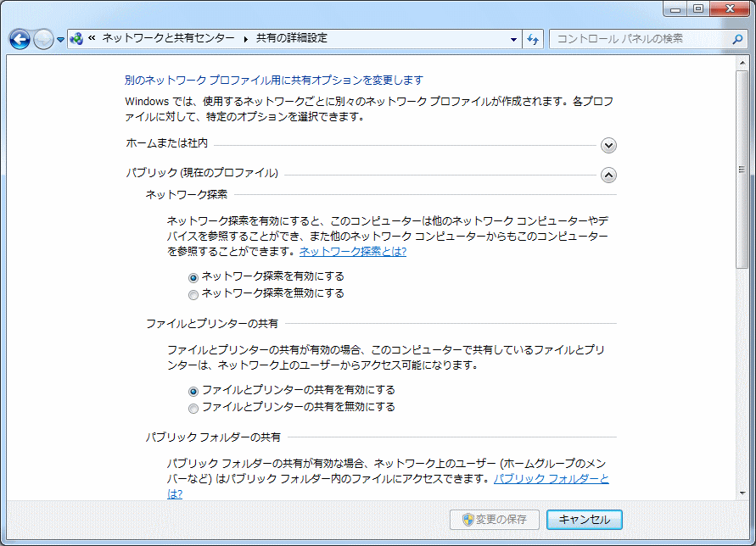Expand the ホームまたは社内 profile section
756x546 pixels.
pos(608,145)
